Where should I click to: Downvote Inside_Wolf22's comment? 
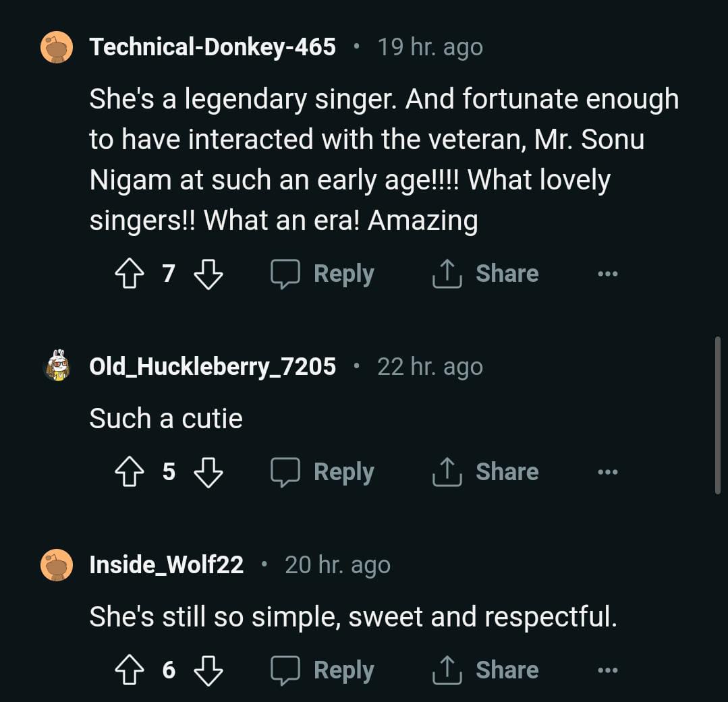208,670
